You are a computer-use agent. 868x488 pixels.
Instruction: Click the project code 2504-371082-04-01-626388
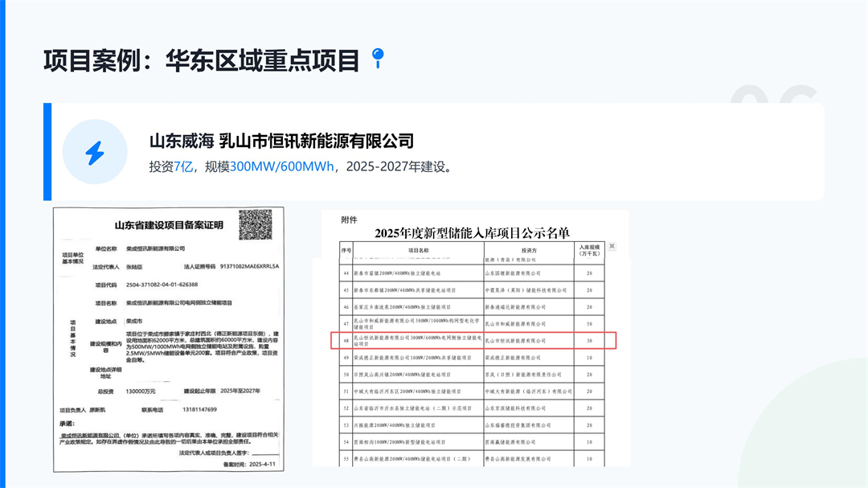tap(162, 285)
